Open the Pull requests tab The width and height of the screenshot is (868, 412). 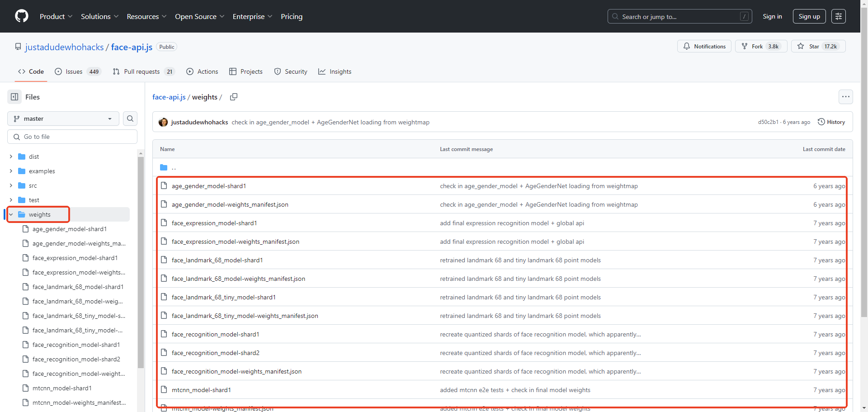[x=143, y=71]
